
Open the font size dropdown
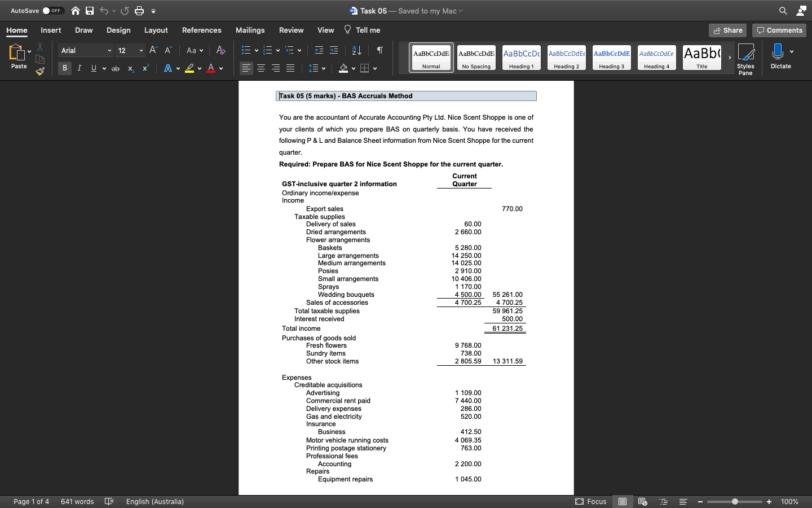pyautogui.click(x=140, y=50)
